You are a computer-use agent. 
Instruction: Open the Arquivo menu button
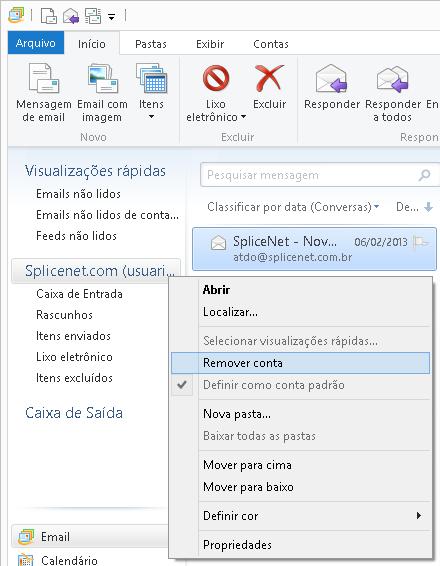(36, 43)
